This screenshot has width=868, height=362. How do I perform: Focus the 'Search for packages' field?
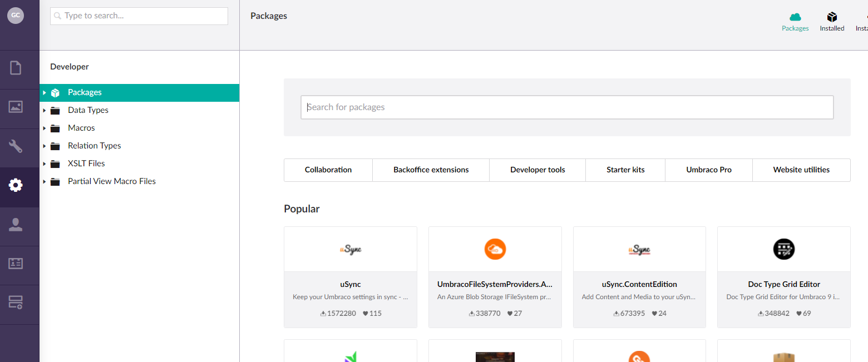(567, 107)
